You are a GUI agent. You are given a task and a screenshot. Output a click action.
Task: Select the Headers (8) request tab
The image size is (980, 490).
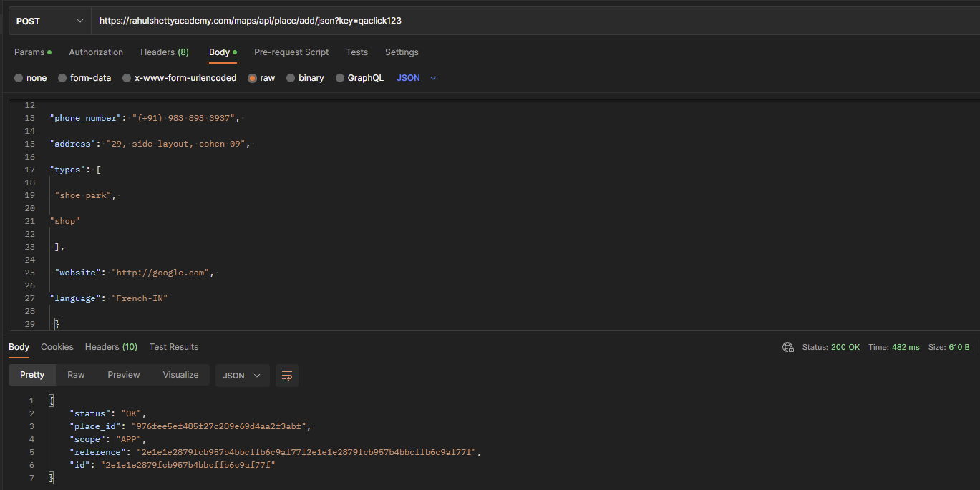point(164,52)
